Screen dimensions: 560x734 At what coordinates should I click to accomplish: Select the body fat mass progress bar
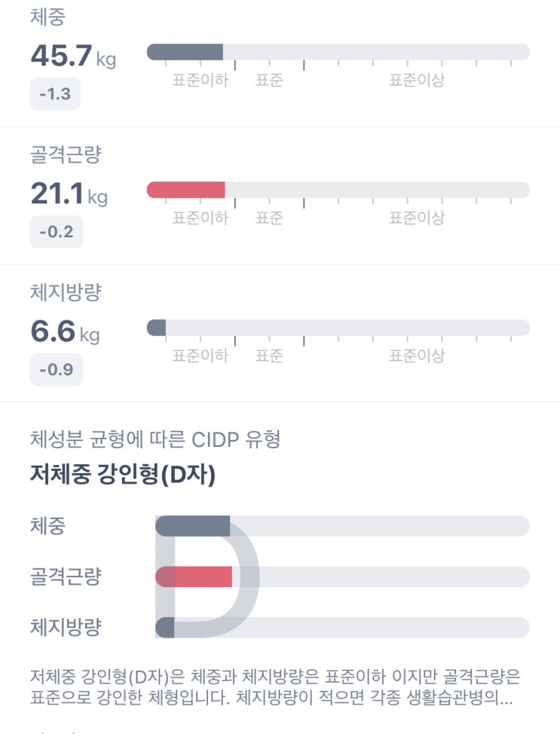point(338,327)
